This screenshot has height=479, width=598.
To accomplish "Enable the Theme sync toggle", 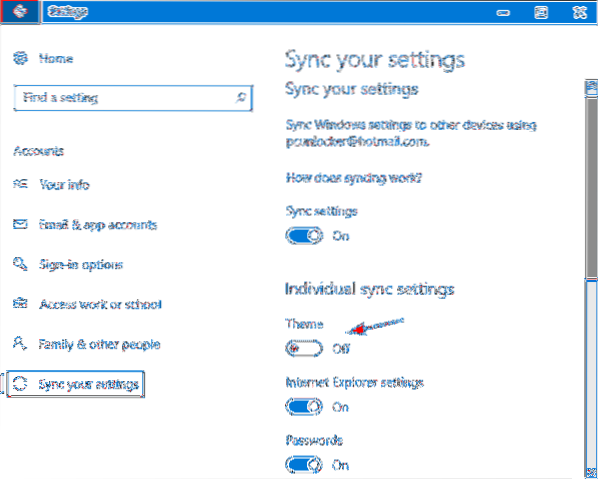I will pos(304,348).
